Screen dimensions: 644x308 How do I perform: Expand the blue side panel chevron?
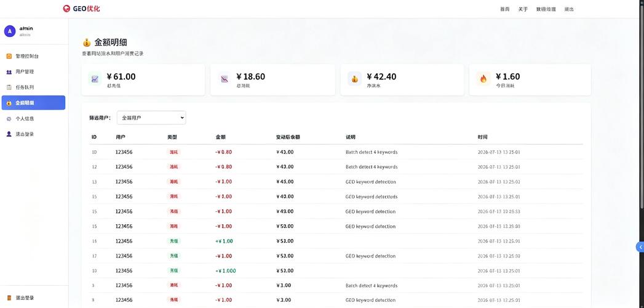pyautogui.click(x=640, y=247)
